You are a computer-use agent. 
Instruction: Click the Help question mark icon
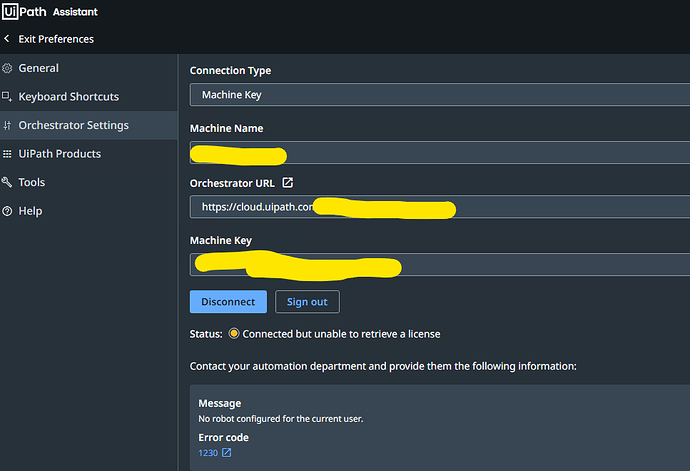point(7,211)
